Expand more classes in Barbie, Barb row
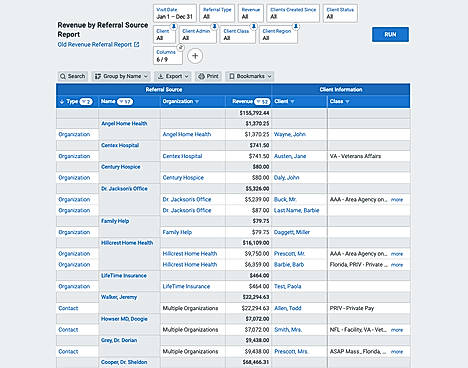The width and height of the screenshot is (468, 368). pyautogui.click(x=397, y=265)
